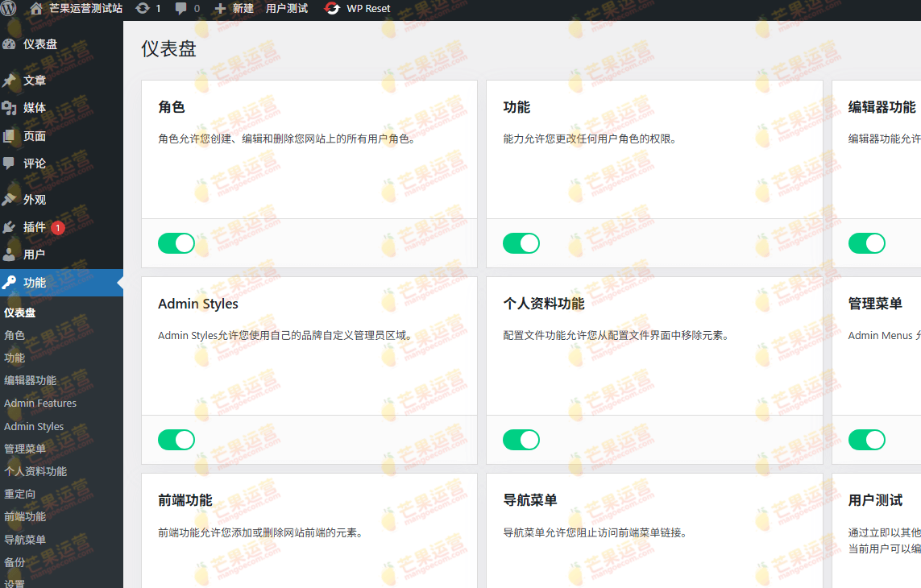The height and width of the screenshot is (588, 921).
Task: Click the 仪表盘 page title
Action: point(168,48)
